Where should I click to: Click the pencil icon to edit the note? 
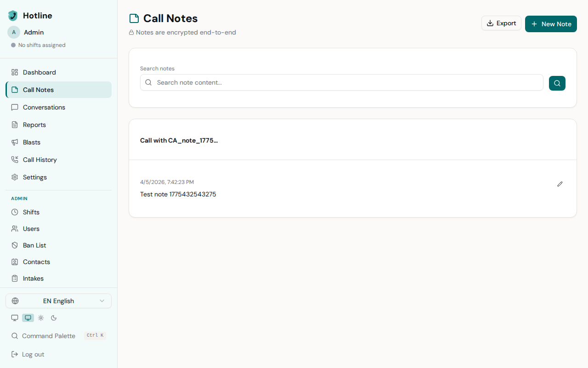click(560, 184)
